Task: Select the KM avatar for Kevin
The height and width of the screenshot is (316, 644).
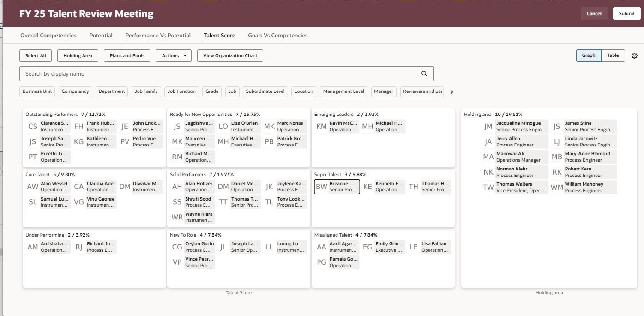Action: (322, 127)
